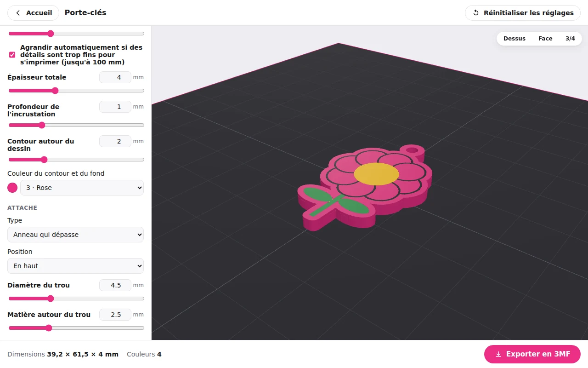Click the pink outline color swatch

click(12, 188)
